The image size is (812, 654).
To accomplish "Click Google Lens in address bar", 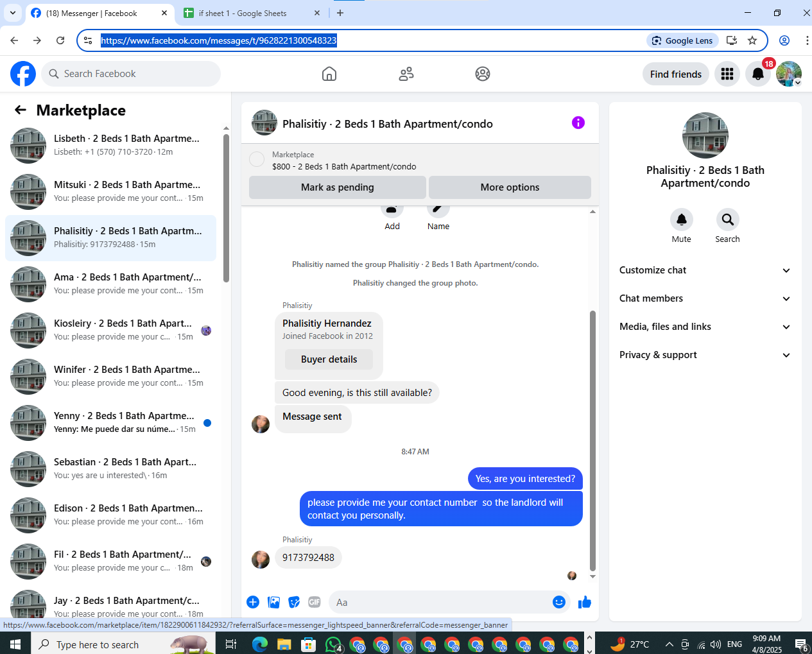I will click(683, 40).
